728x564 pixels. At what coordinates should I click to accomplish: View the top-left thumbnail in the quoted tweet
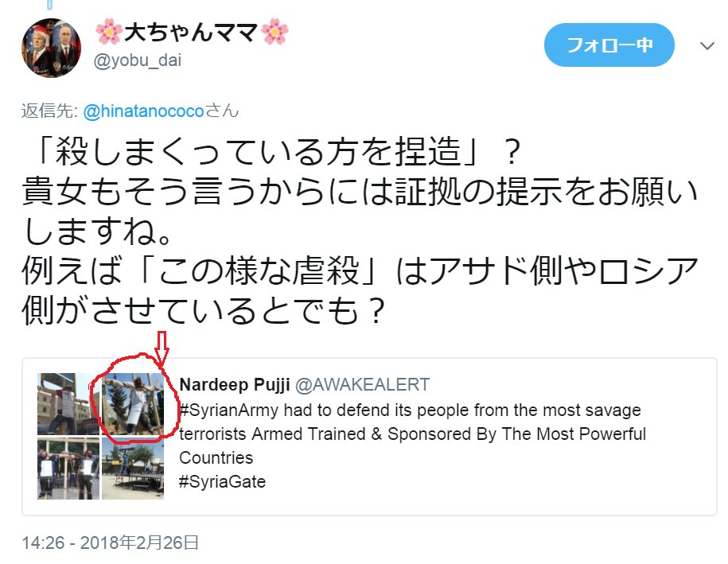[68, 404]
